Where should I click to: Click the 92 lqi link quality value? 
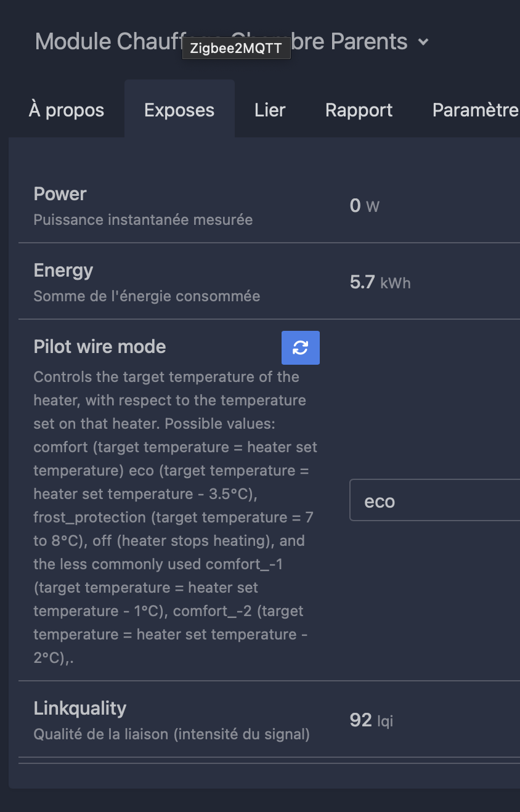click(x=372, y=720)
